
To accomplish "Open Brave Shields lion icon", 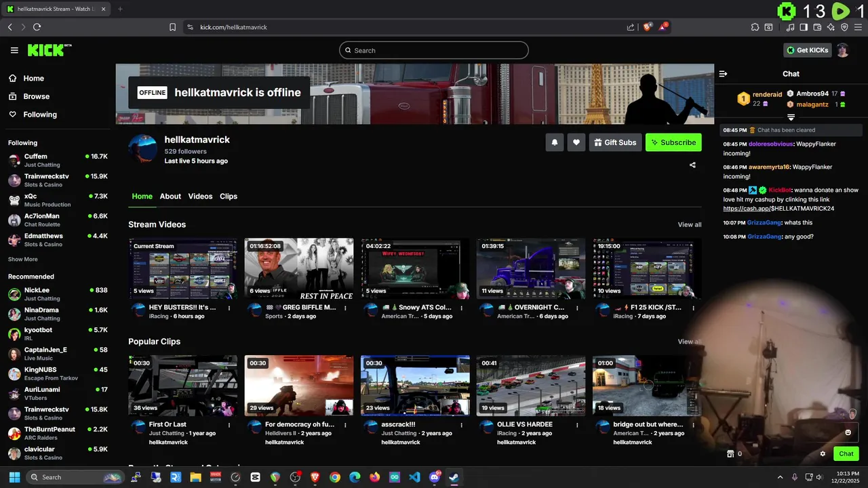I will tap(648, 27).
